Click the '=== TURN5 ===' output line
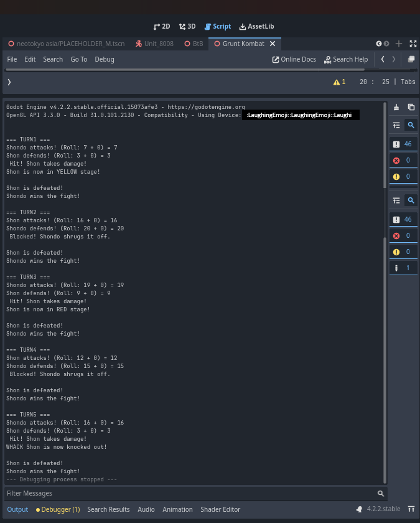The image size is (420, 523). pos(28,415)
